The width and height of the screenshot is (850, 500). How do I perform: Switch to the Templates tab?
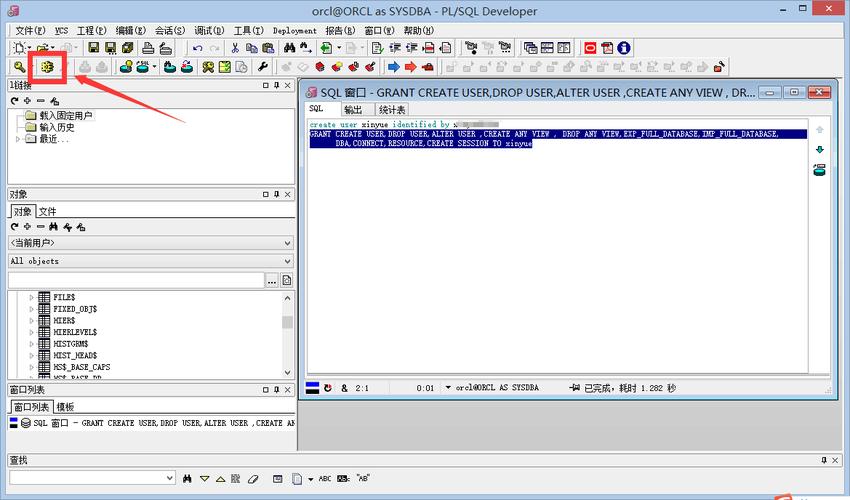point(65,407)
